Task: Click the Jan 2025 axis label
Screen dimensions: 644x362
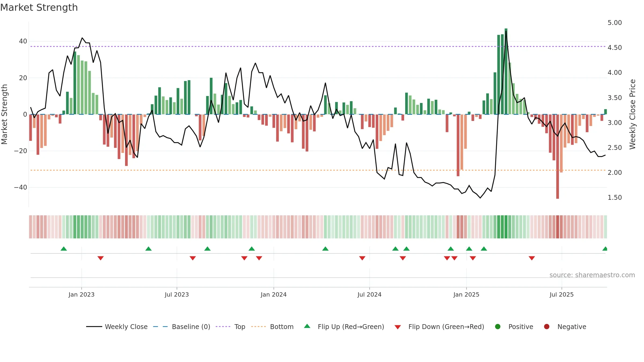Action: click(x=466, y=294)
